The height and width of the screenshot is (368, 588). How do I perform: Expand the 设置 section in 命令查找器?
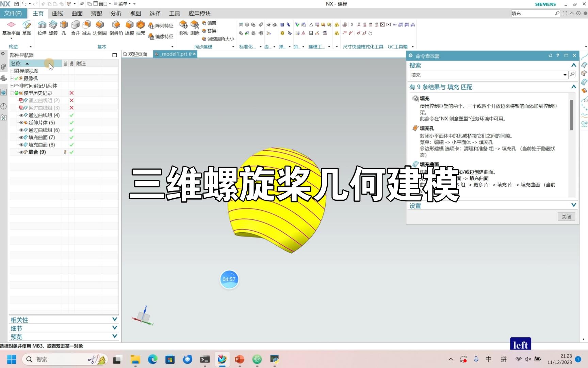(x=574, y=205)
